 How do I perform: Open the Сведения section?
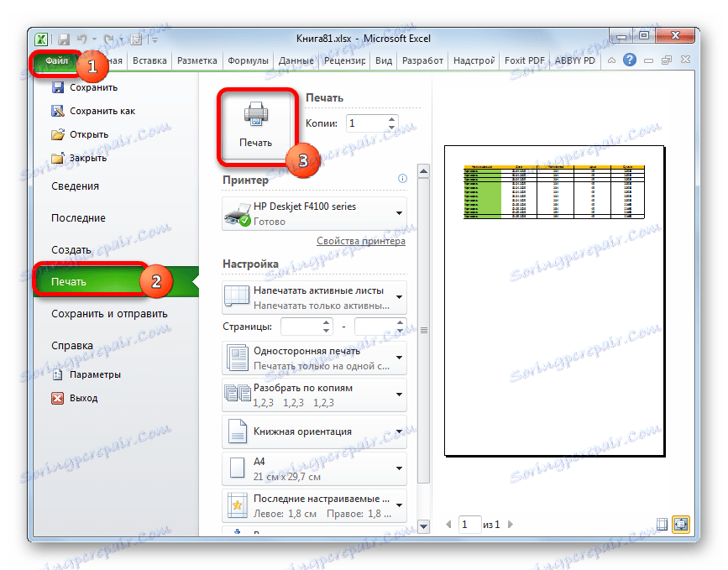click(75, 186)
